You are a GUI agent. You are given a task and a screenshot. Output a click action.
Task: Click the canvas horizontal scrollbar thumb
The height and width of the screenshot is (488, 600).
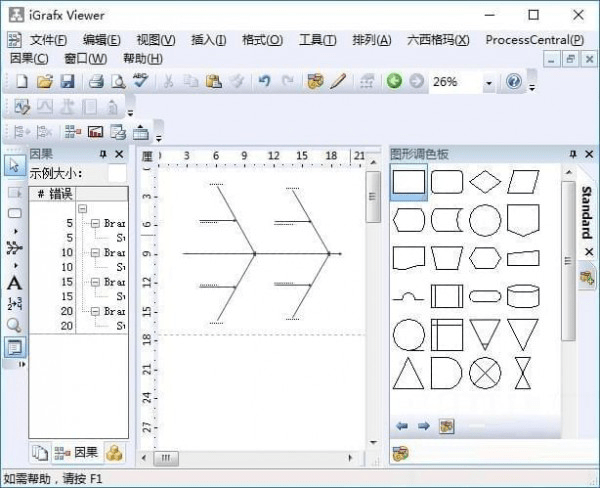[x=166, y=458]
